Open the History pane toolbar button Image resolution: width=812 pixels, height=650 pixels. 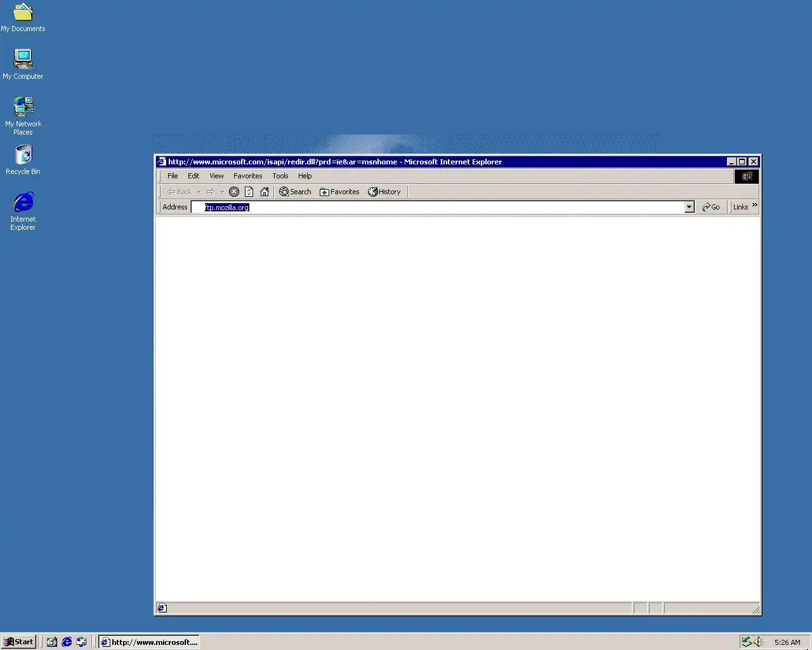pyautogui.click(x=384, y=192)
